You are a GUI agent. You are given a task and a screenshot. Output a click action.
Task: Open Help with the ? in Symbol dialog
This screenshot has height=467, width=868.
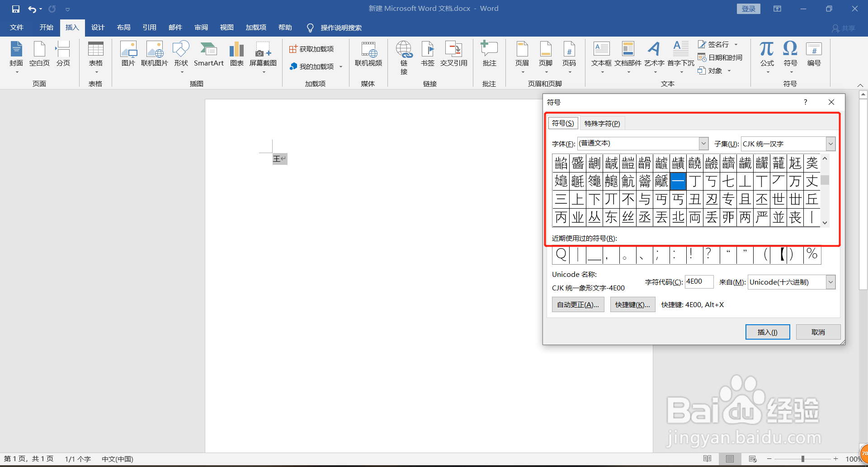tap(805, 102)
